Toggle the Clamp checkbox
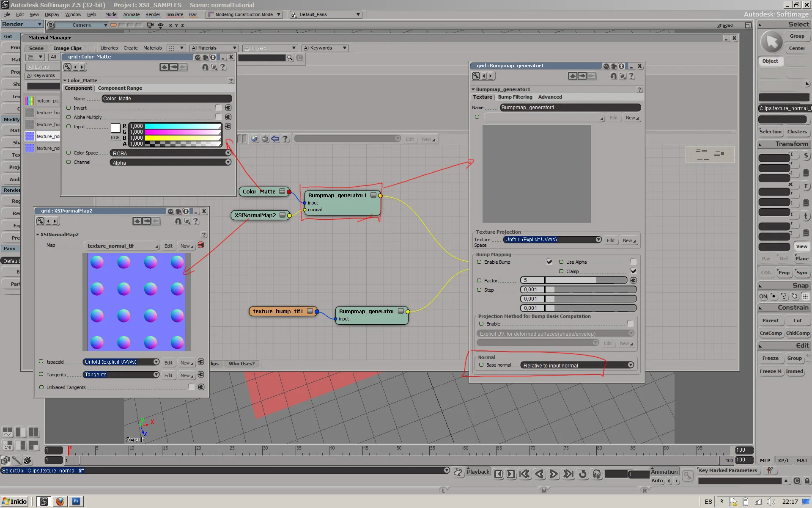 pyautogui.click(x=634, y=271)
